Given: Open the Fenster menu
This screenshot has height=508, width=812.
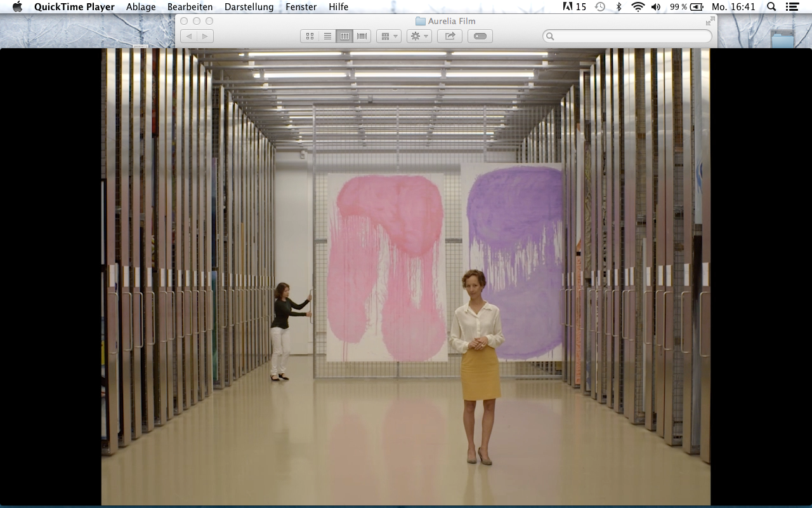Looking at the screenshot, I should [301, 7].
